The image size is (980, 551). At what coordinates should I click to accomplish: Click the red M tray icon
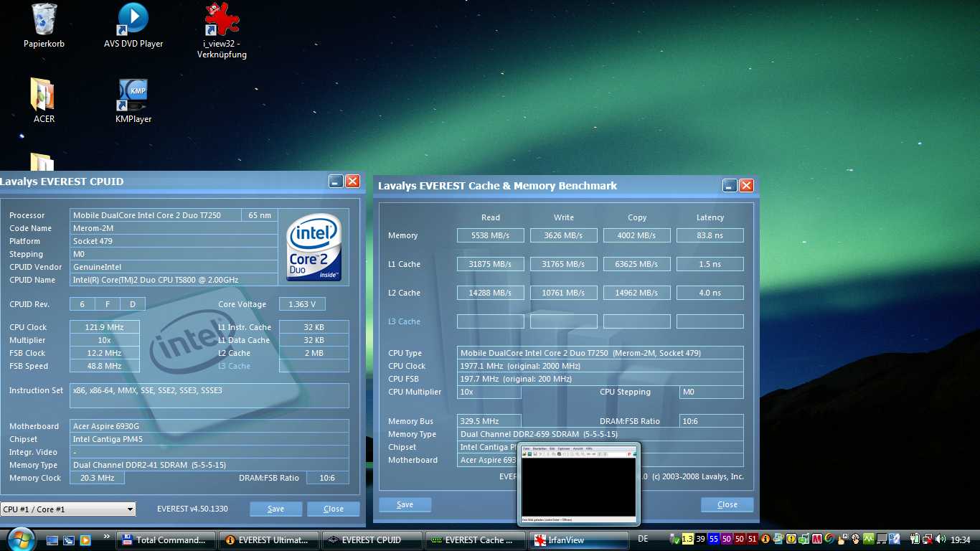tap(817, 540)
